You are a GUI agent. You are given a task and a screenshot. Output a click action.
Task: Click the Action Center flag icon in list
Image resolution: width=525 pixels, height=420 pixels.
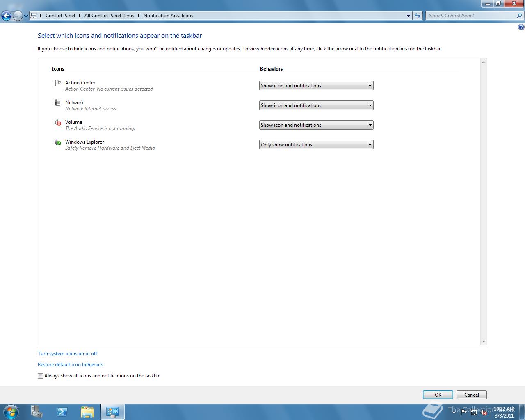[57, 83]
